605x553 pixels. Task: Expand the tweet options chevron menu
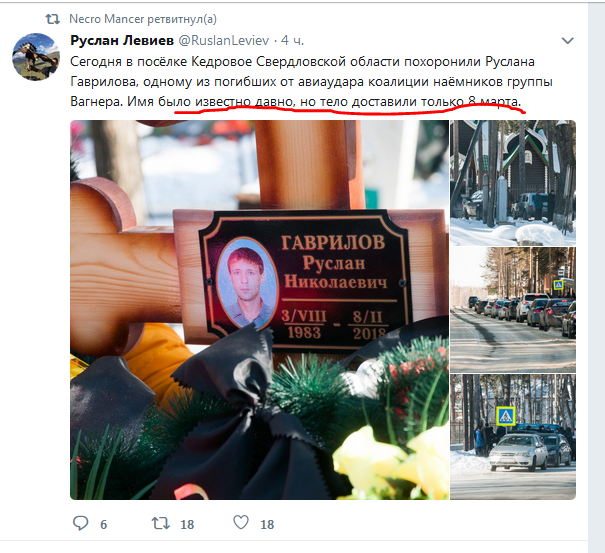click(x=568, y=41)
